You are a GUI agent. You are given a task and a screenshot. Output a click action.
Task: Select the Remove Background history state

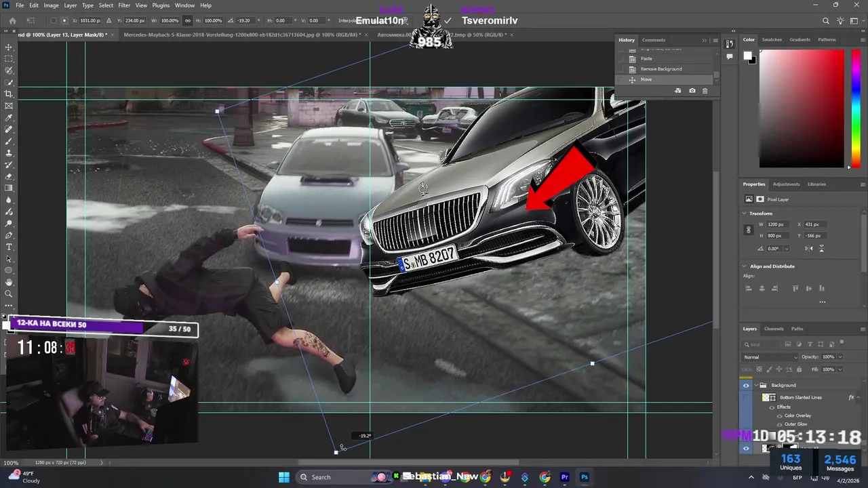(660, 69)
